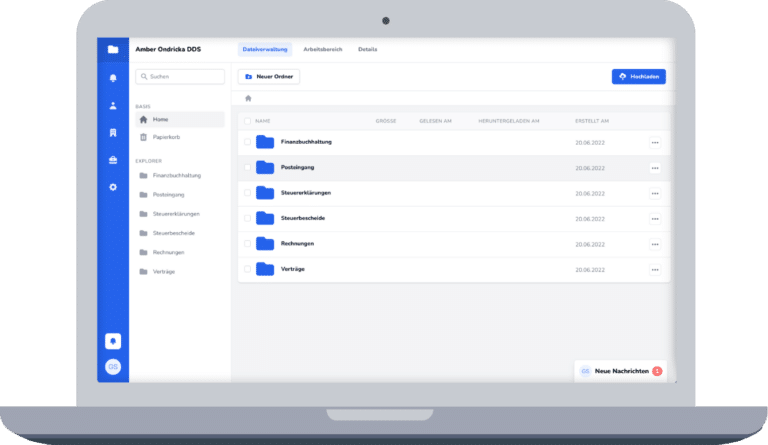768x445 pixels.
Task: Sort by the Heruntergeladen am column header
Action: 508,121
